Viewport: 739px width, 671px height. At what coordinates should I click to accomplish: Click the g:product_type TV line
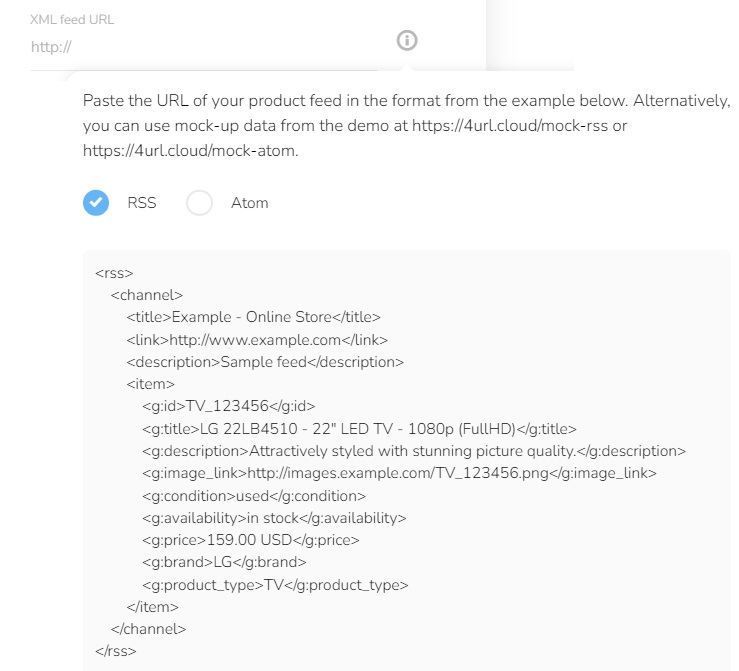coord(275,585)
